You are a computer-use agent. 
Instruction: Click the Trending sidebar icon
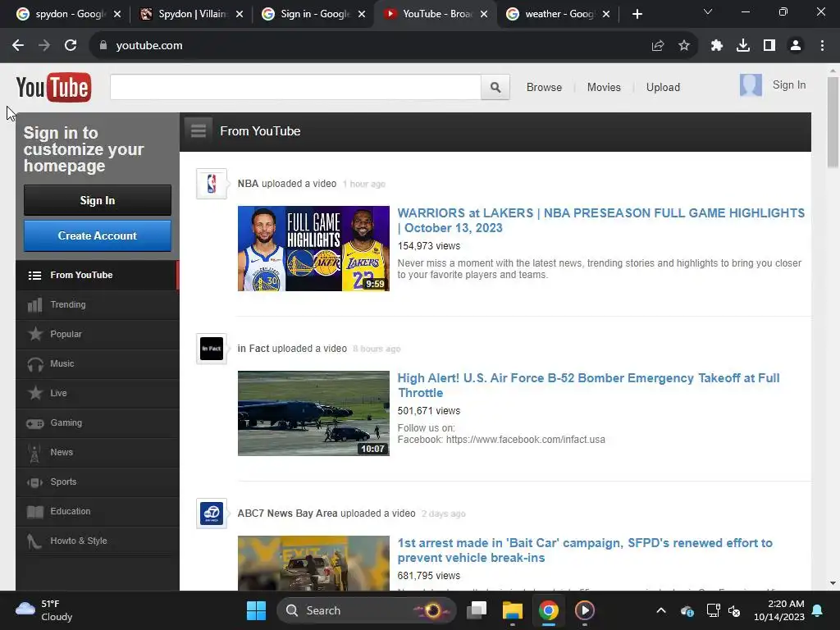(34, 305)
